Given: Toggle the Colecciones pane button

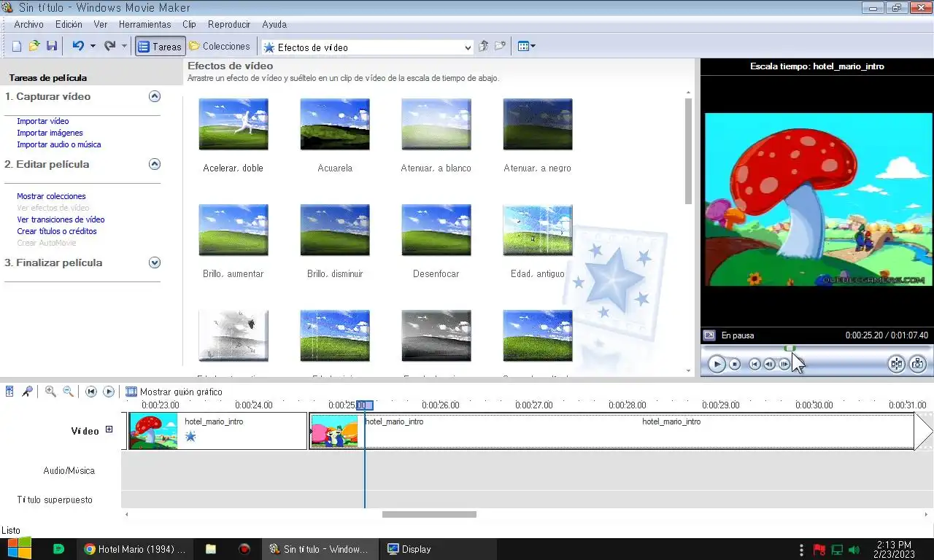Looking at the screenshot, I should click(220, 46).
